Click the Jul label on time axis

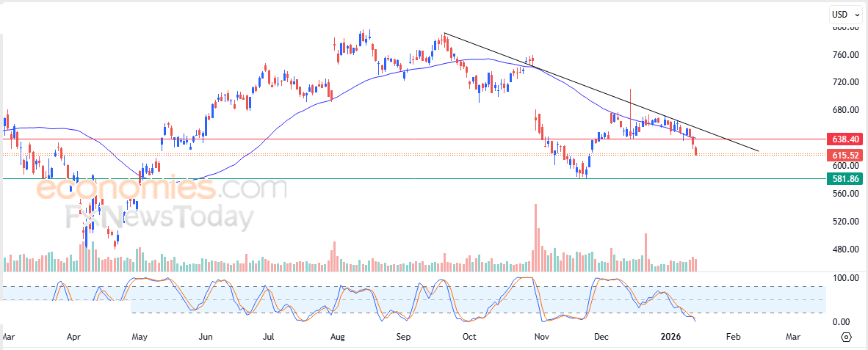pos(269,336)
